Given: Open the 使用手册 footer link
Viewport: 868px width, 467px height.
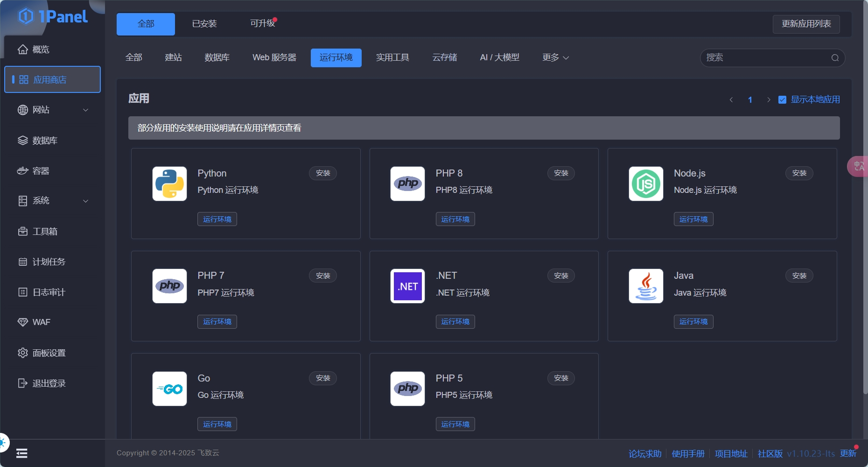Looking at the screenshot, I should tap(688, 453).
